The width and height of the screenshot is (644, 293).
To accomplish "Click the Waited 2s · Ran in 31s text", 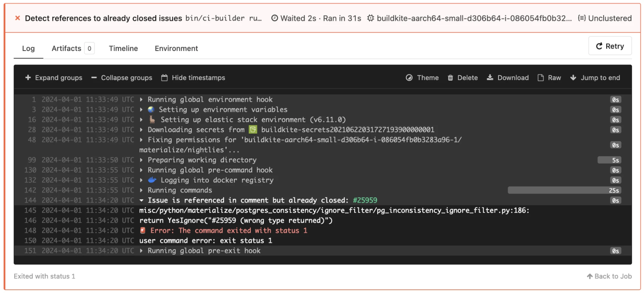I will (x=321, y=18).
